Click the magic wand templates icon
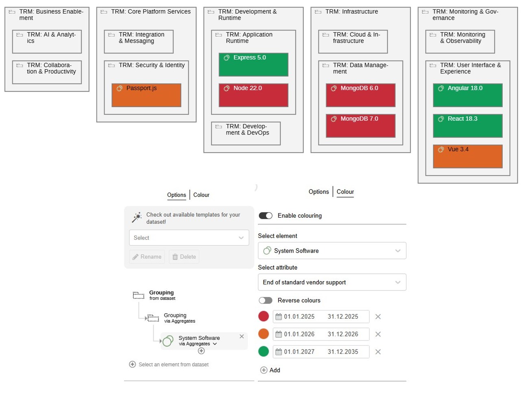This screenshot has height=393, width=532. pos(137,218)
